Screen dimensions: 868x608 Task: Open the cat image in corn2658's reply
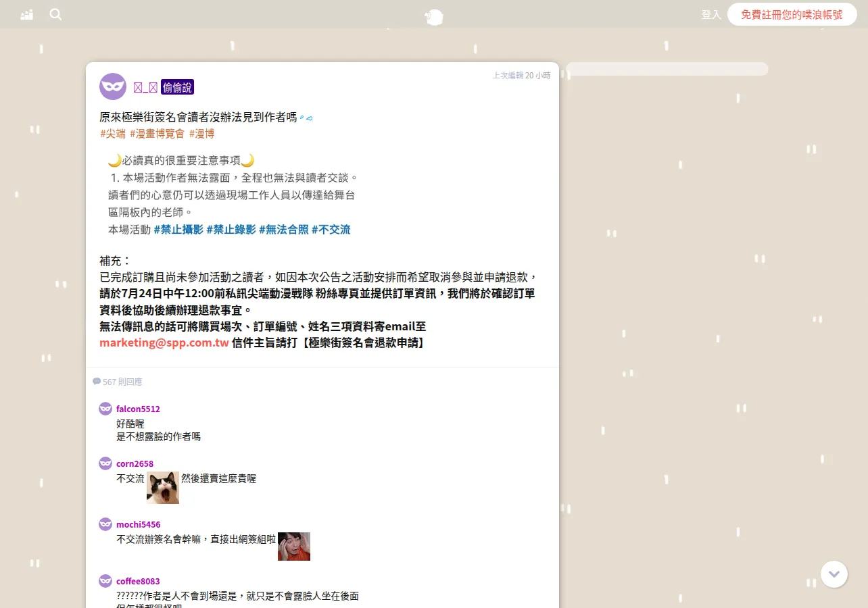(163, 488)
